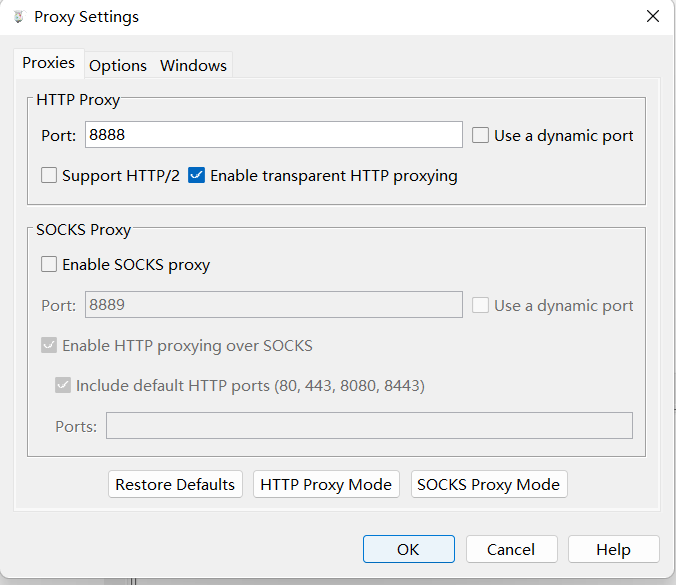
Task: Click the SOCKS Proxy port field
Action: pos(273,305)
